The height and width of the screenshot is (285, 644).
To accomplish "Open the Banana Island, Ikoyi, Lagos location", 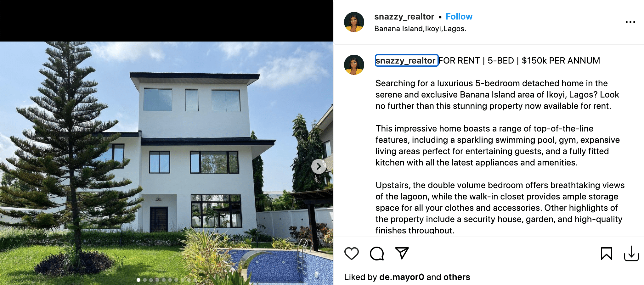I will click(x=420, y=29).
